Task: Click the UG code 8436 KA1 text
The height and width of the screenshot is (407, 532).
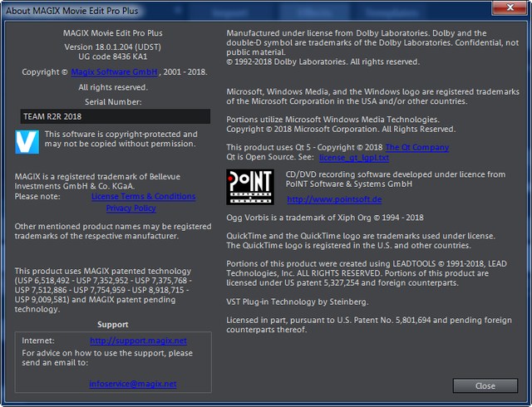Action: [x=113, y=56]
